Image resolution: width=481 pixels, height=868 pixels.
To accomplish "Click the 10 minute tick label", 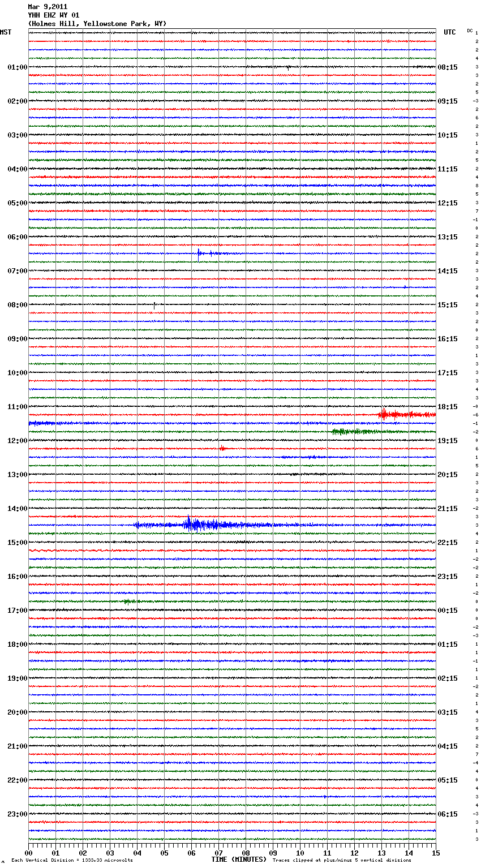I will click(300, 853).
